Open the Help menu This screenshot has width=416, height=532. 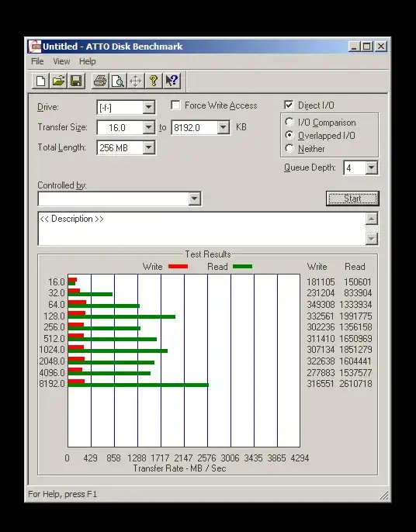pyautogui.click(x=87, y=61)
